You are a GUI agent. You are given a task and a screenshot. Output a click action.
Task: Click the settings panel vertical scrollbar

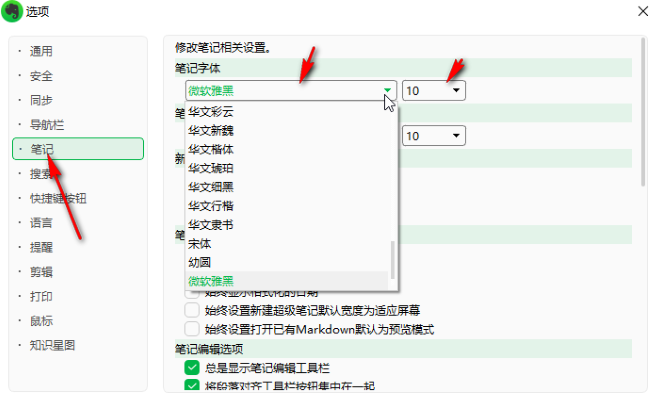(643, 112)
